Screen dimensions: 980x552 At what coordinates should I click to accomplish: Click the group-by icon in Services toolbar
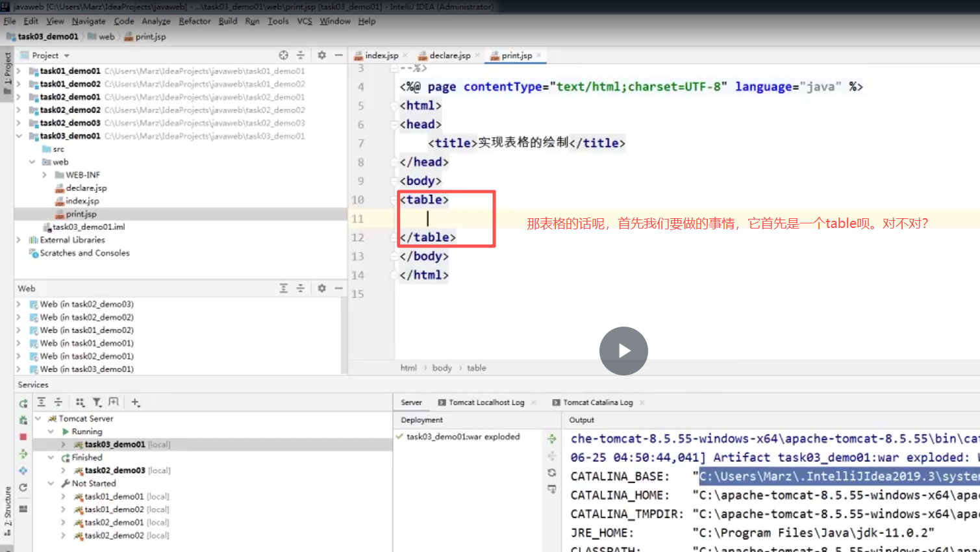81,402
